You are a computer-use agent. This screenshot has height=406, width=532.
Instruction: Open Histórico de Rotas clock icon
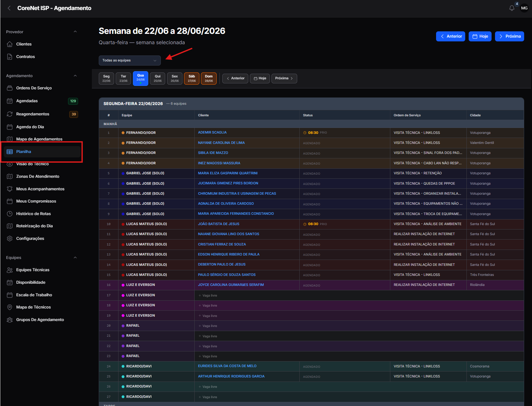coord(10,214)
